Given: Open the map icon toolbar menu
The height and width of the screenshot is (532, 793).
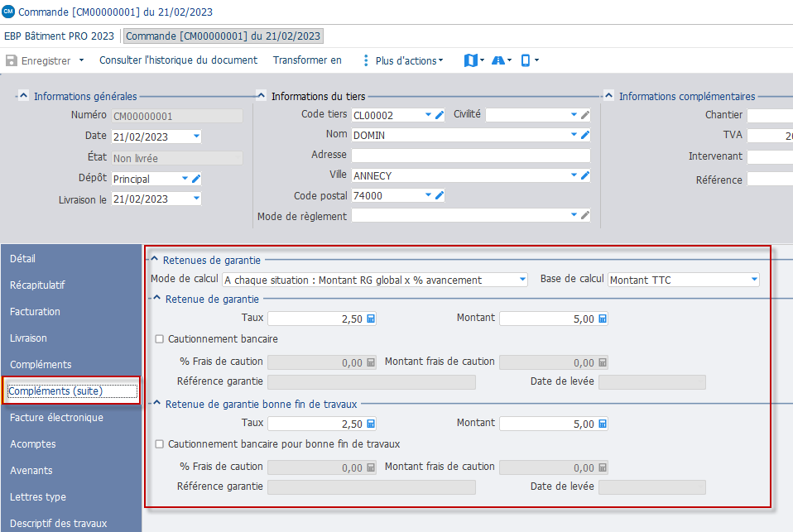Looking at the screenshot, I should coord(473,60).
